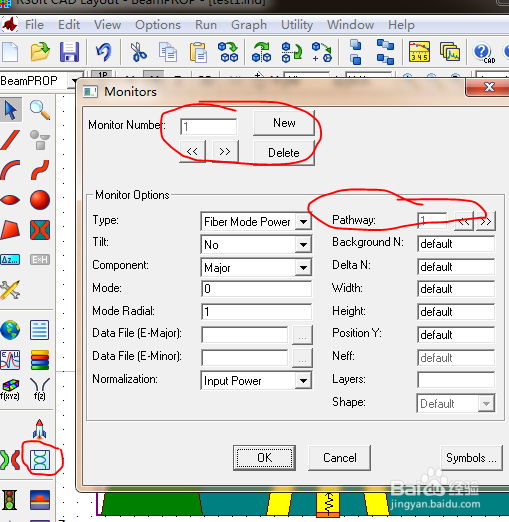
Task: Save the layout with the floppy disk icon
Action: pos(69,52)
